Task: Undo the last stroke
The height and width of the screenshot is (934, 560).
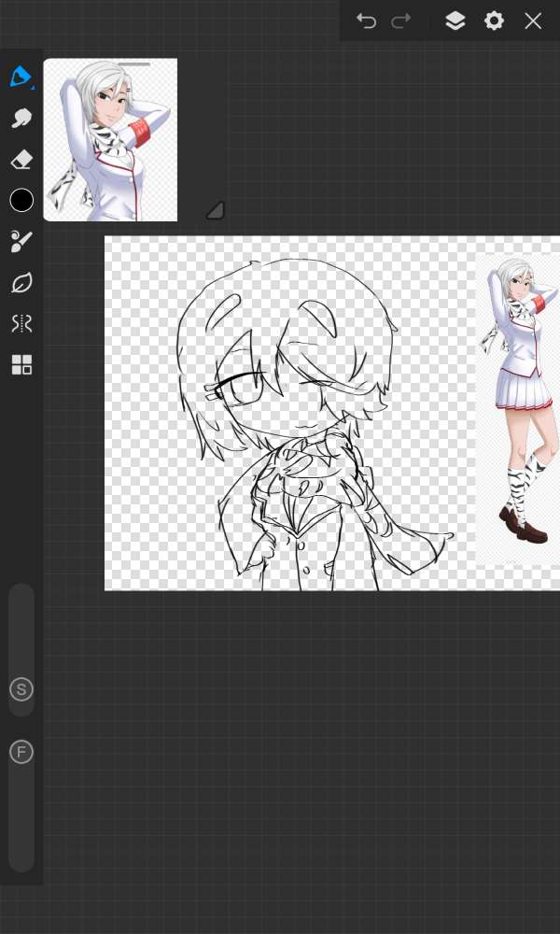Action: (x=366, y=21)
